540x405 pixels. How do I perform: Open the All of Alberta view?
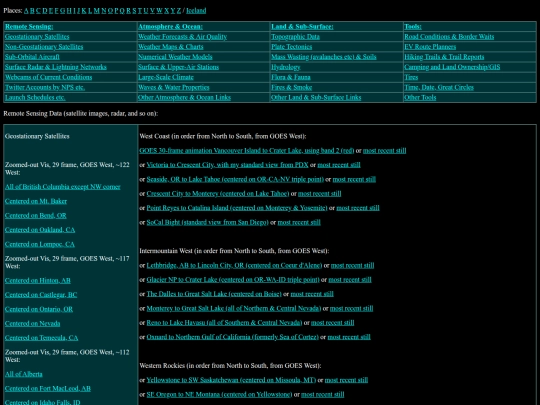click(23, 374)
